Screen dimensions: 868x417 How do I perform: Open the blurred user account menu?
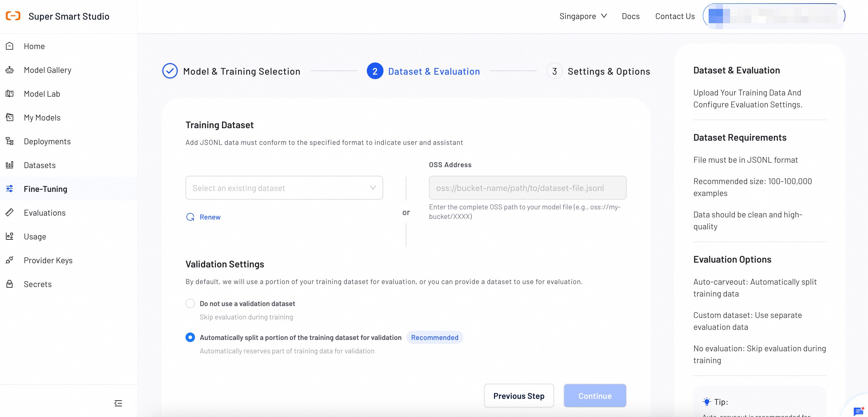pos(774,16)
